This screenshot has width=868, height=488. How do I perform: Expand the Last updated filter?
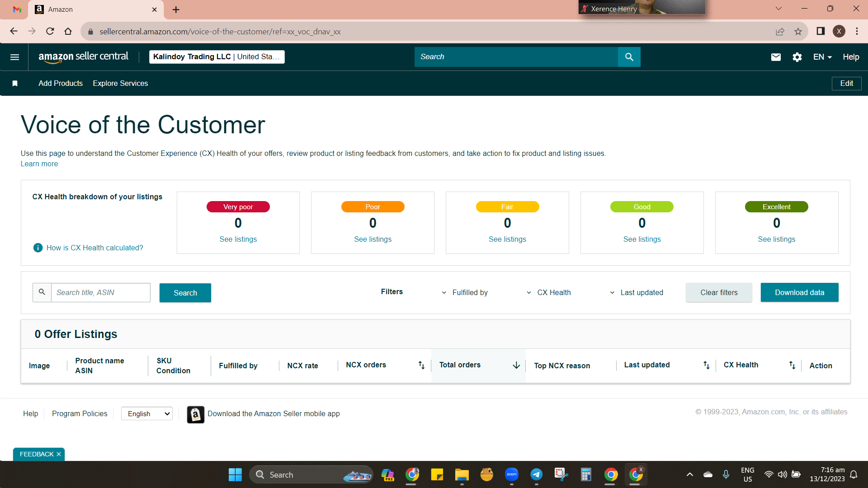click(x=637, y=292)
